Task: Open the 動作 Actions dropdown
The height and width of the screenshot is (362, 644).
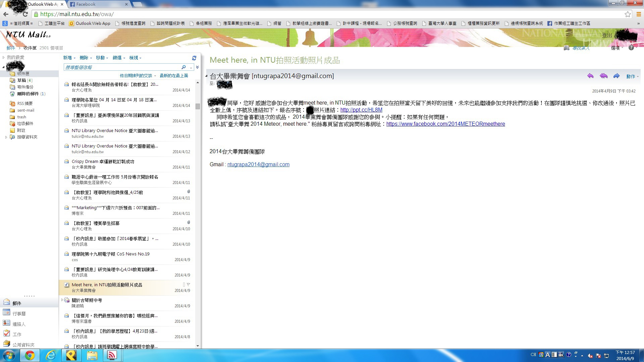Action: click(x=632, y=76)
